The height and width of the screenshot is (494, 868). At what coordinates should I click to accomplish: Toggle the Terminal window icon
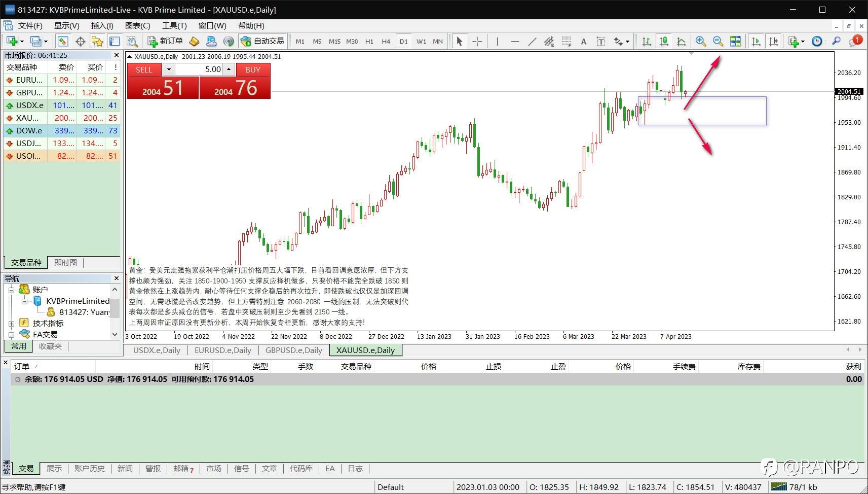point(115,41)
